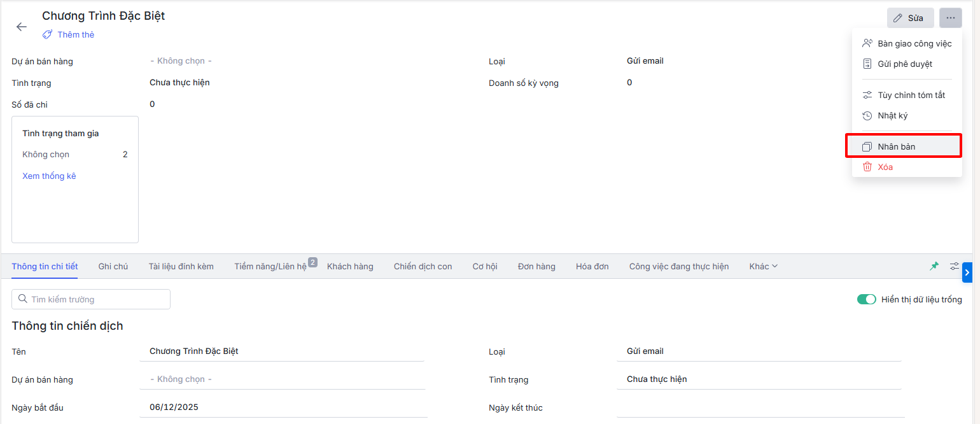
Task: Click the Nhật ký history icon
Action: point(867,116)
